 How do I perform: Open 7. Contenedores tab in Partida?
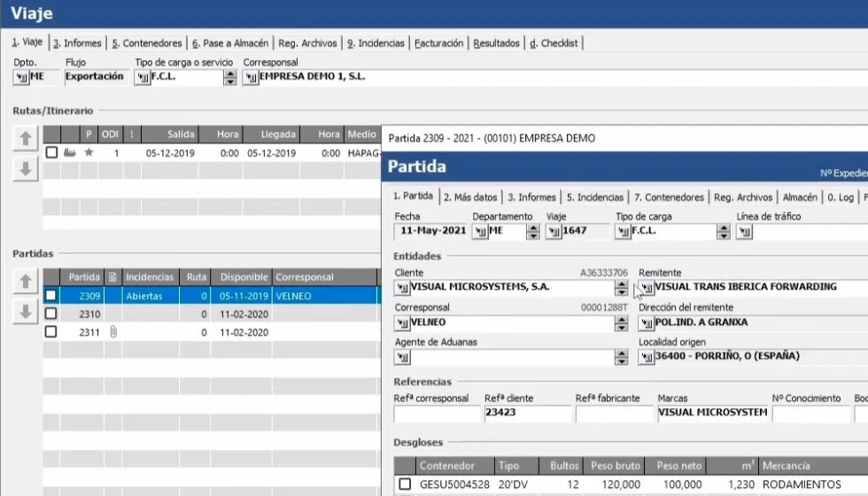[x=669, y=197]
